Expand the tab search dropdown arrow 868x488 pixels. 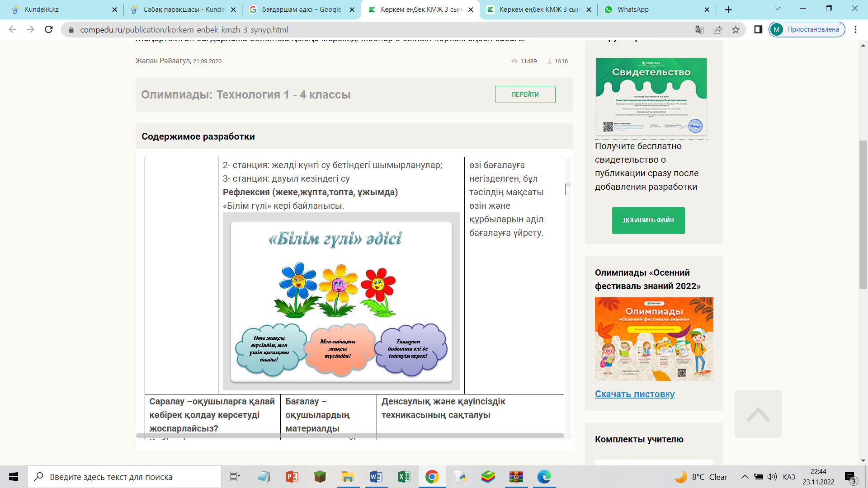[x=777, y=9]
